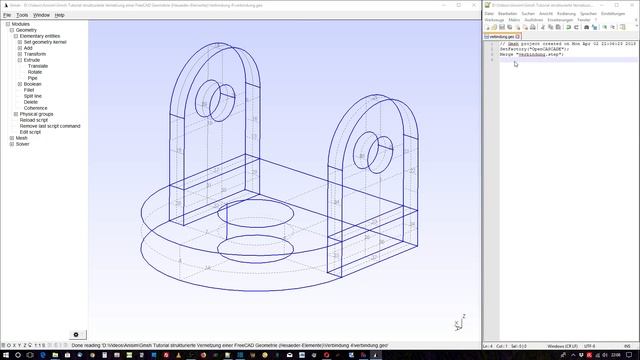Click the Y axis view button in Gmsh
Viewport: 640px width, 360px height.
(19, 345)
